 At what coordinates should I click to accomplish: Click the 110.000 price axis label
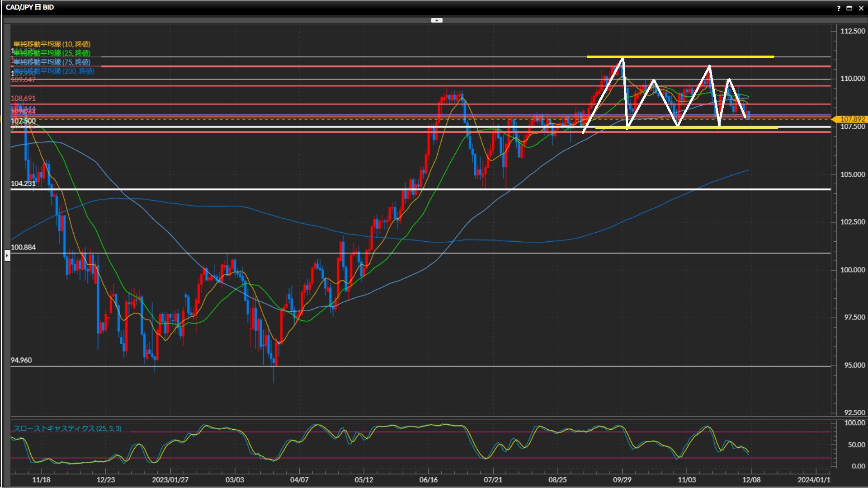pyautogui.click(x=852, y=79)
